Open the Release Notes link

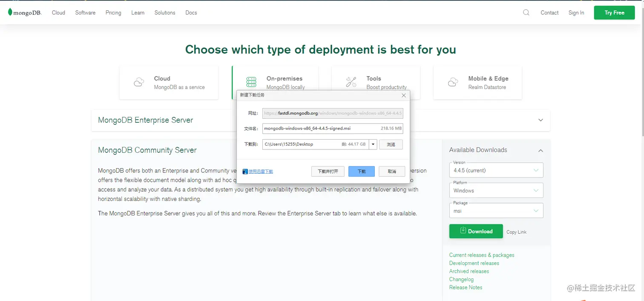[466, 287]
